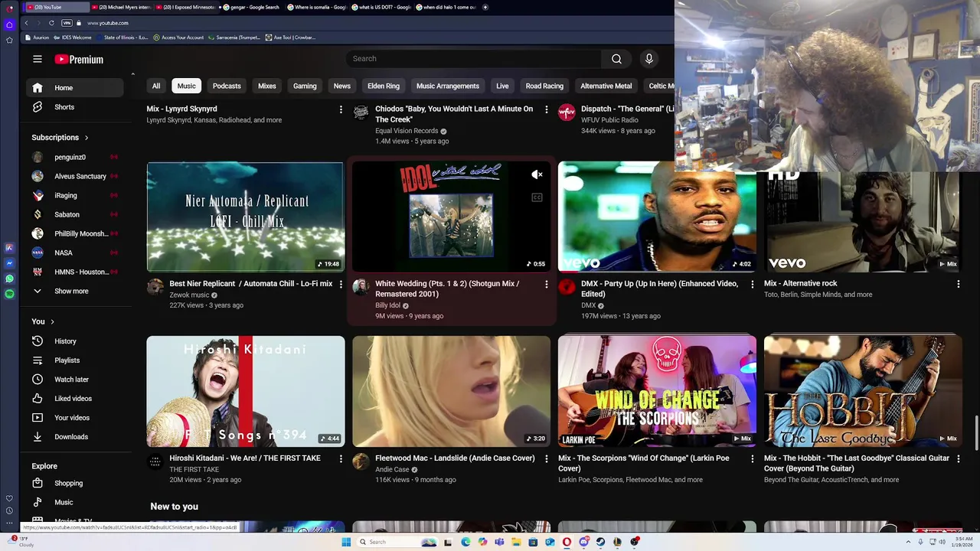The image size is (980, 551).
Task: Play the Nier Automata Lofi Chill Mix thumbnail
Action: [246, 217]
